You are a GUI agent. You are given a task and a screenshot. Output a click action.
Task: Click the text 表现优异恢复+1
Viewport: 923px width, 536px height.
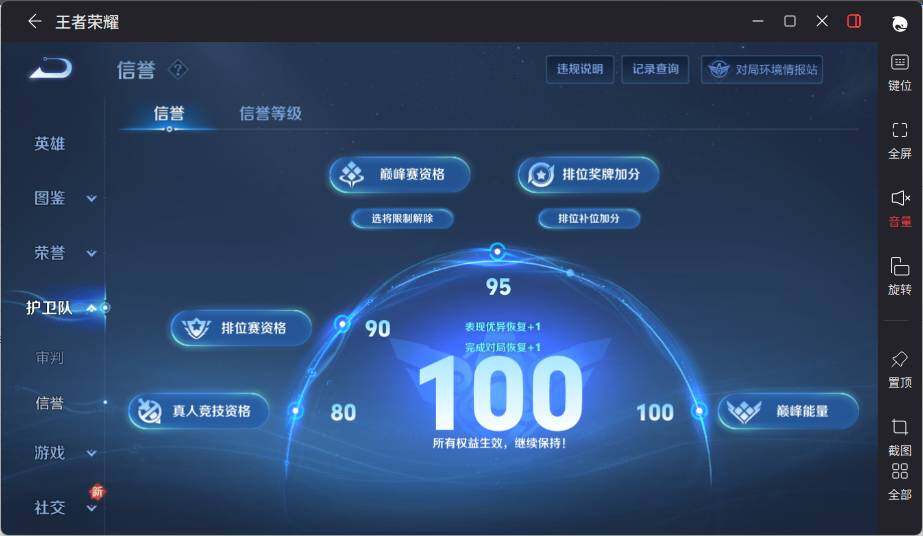(x=503, y=327)
